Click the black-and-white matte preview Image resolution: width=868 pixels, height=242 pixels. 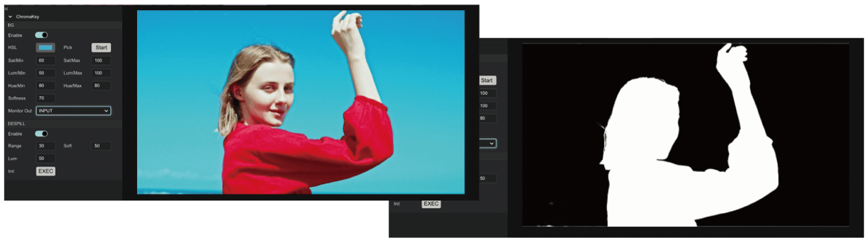click(685, 135)
